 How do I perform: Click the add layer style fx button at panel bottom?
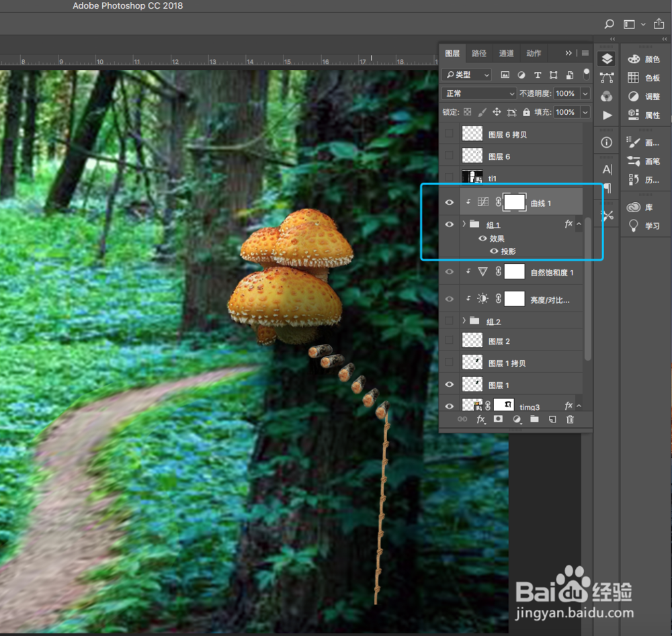(481, 419)
